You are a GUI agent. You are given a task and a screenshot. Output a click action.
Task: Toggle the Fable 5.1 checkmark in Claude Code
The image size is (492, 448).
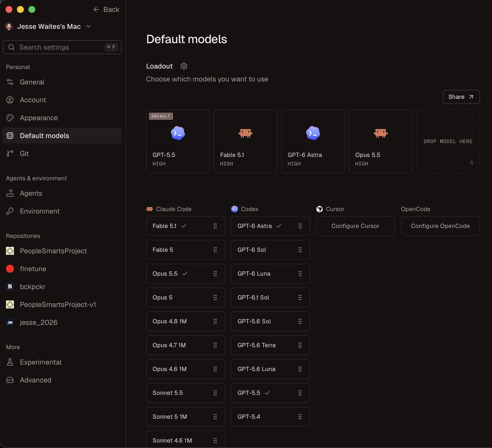pos(184,226)
